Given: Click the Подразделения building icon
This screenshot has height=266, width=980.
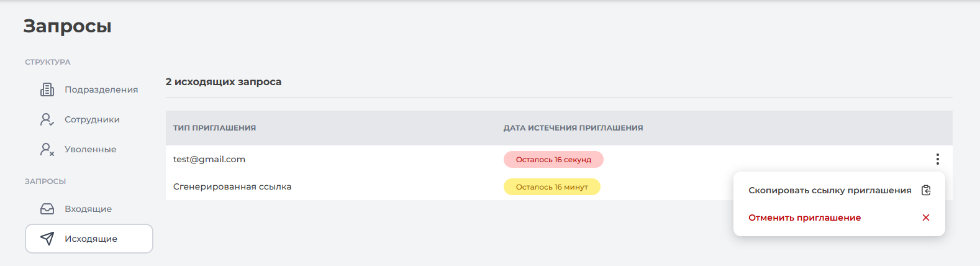Looking at the screenshot, I should [x=47, y=89].
